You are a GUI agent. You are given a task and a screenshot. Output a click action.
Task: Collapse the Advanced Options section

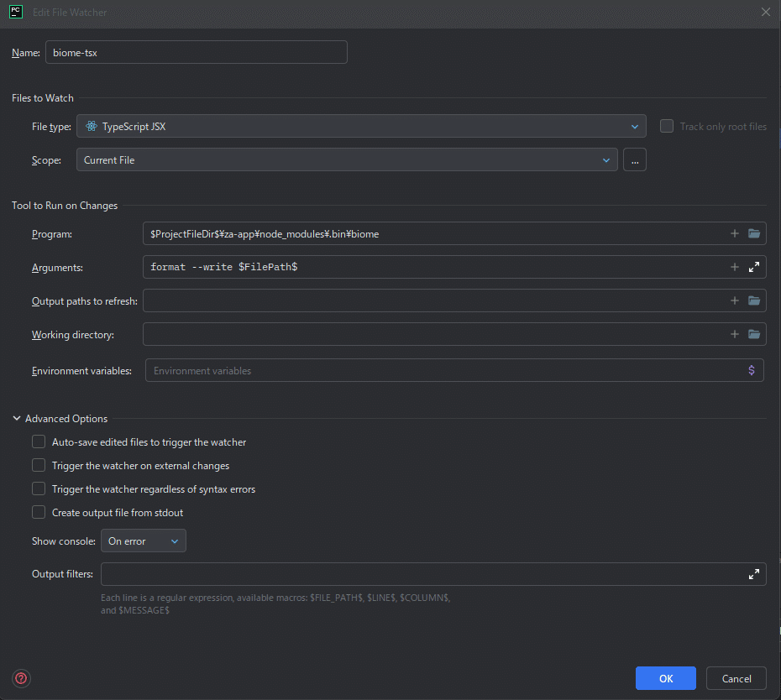(15, 418)
